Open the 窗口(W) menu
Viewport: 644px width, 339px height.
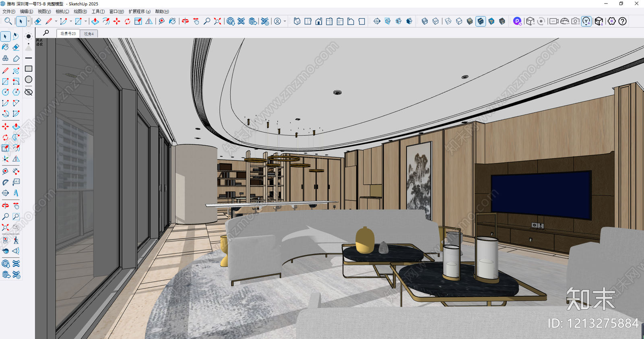pyautogui.click(x=117, y=11)
